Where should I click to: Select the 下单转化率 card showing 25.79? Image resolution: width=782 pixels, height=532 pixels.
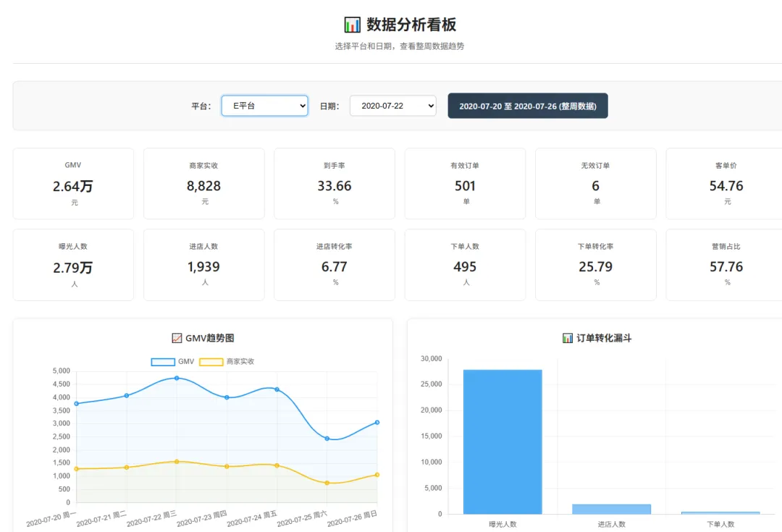(x=596, y=265)
